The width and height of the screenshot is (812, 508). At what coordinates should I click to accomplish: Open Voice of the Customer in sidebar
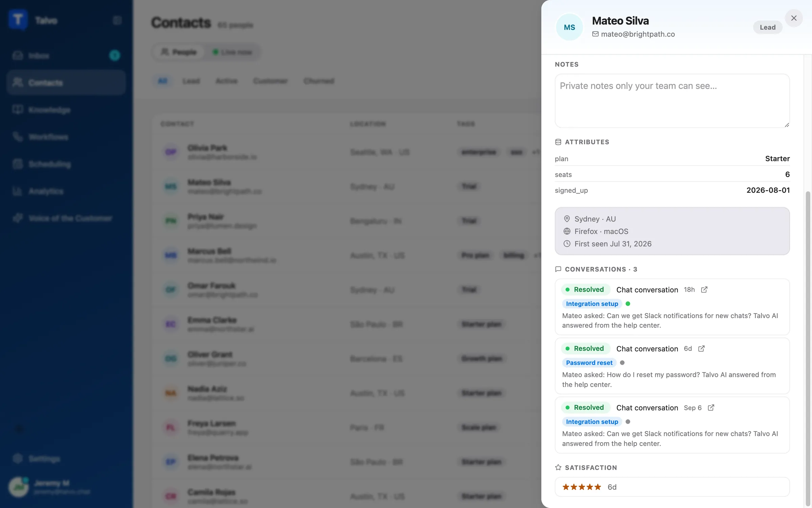click(66, 218)
